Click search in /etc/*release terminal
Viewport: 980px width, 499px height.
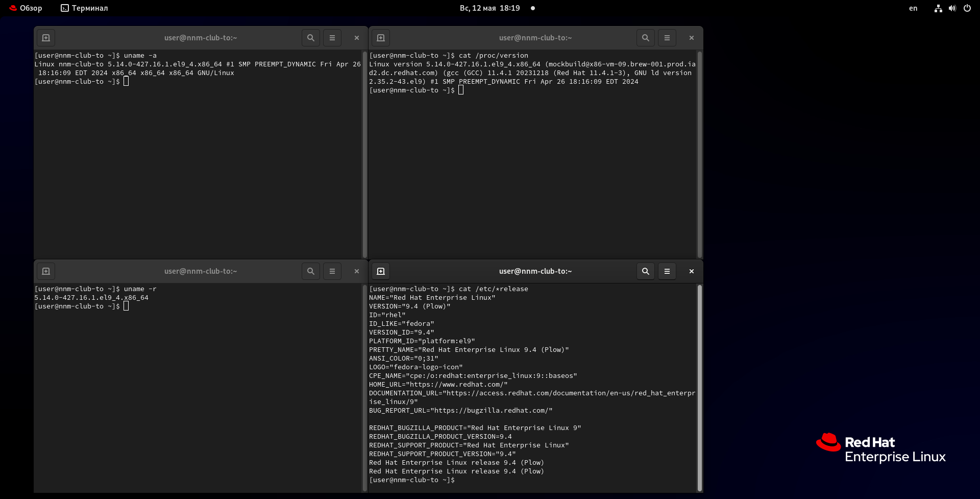[x=645, y=271]
